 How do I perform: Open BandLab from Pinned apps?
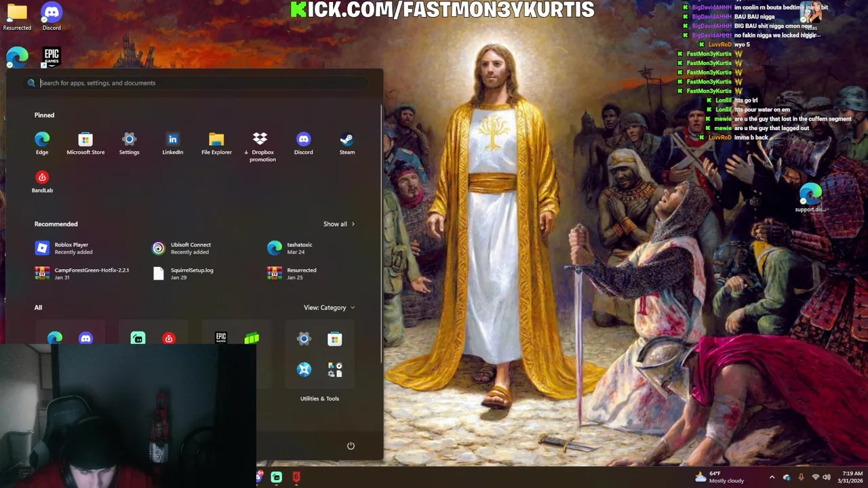pyautogui.click(x=42, y=182)
